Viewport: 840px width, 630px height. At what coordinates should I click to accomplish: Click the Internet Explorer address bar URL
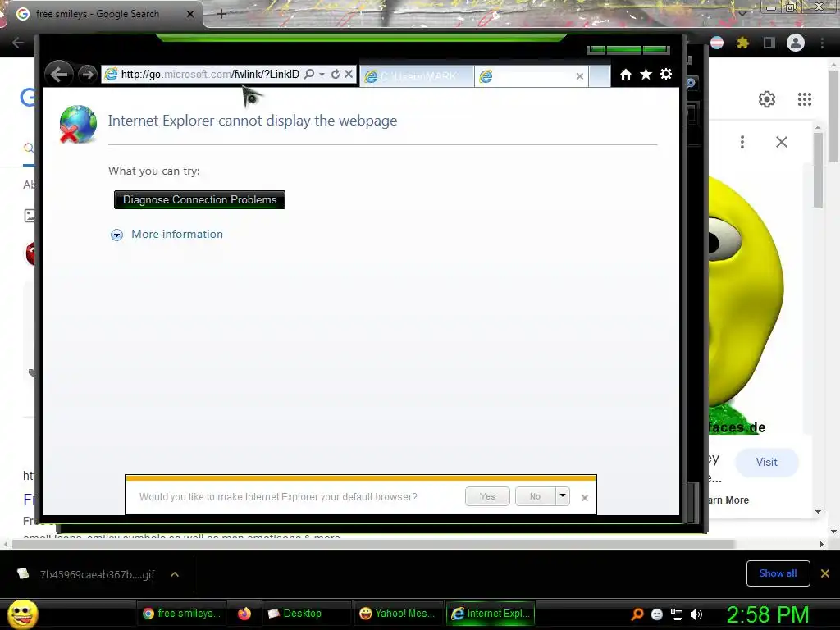210,74
